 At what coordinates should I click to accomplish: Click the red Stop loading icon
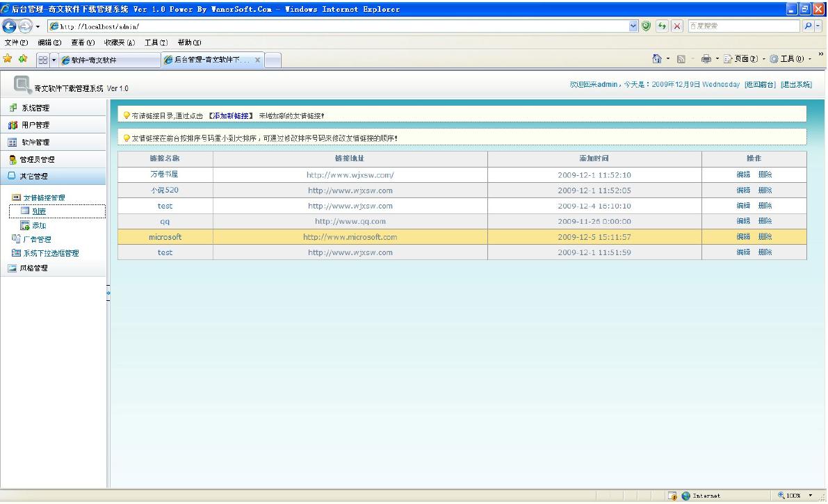tap(677, 26)
